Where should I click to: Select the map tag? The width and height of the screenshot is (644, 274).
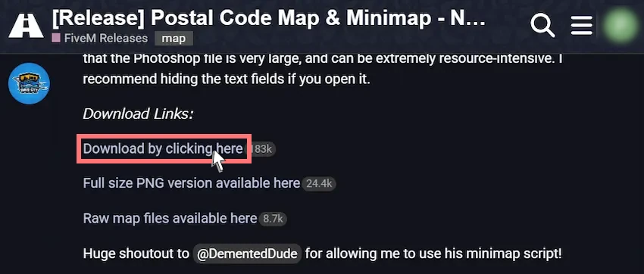(x=174, y=39)
